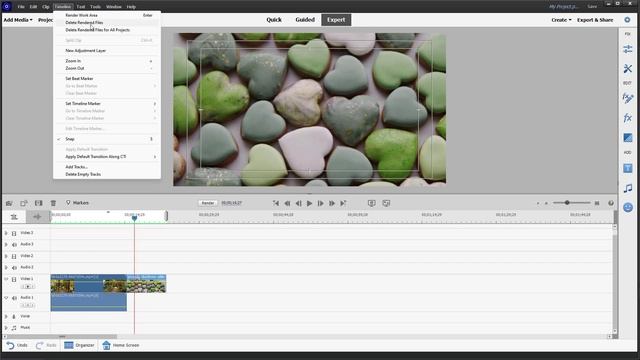Open the Music note panel
The width and height of the screenshot is (640, 360).
tap(627, 188)
